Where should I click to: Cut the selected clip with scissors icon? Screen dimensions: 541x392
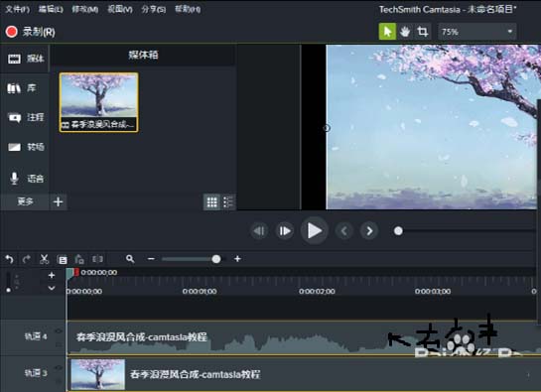click(x=44, y=259)
